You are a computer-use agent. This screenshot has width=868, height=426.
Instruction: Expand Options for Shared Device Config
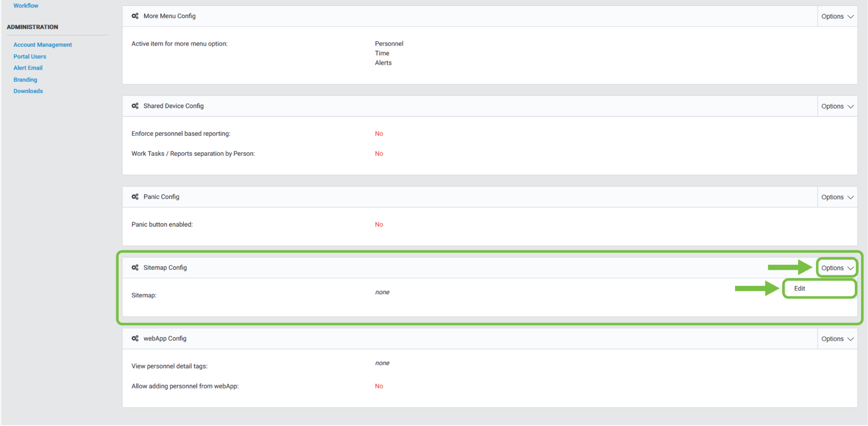click(837, 106)
